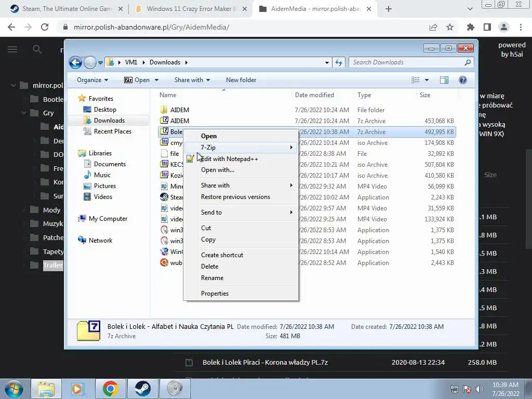Select Recent Places in navigation pane

point(112,131)
